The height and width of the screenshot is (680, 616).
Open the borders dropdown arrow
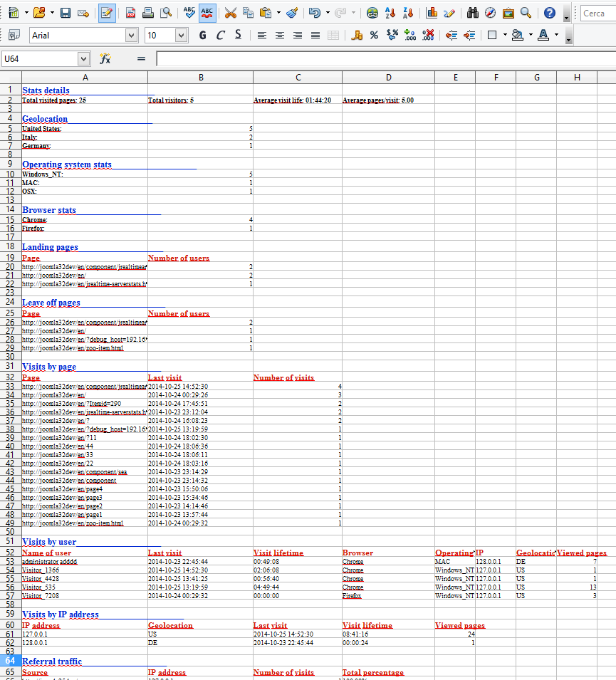[x=505, y=35]
